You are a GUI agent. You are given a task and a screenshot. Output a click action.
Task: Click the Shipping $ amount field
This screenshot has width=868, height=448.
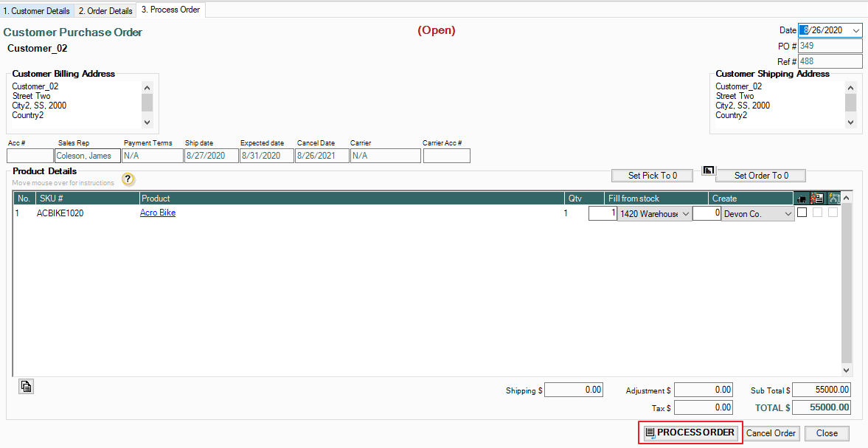point(574,390)
